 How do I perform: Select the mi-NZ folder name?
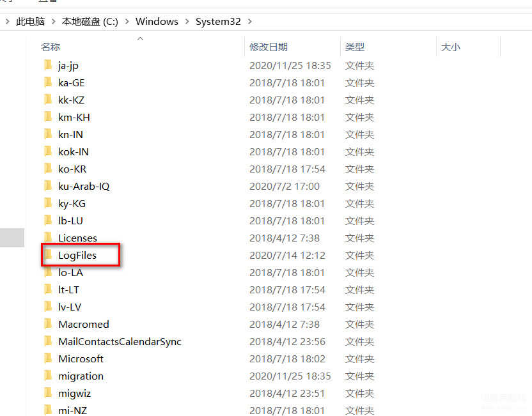pos(73,411)
